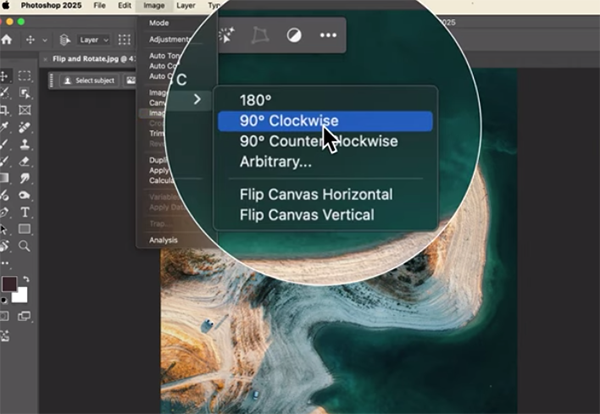Open the Photoshop 2025 app menu
The width and height of the screenshot is (600, 414).
click(x=51, y=5)
